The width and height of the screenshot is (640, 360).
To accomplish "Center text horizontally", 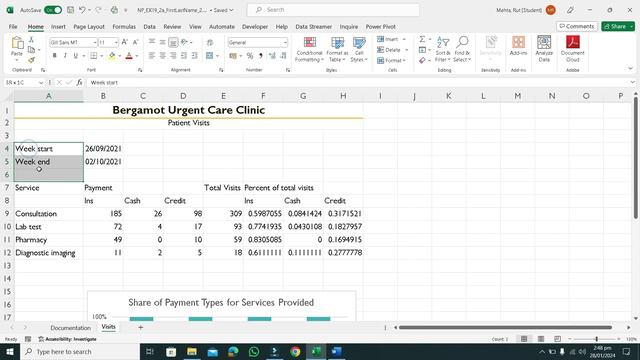I will coord(162,56).
